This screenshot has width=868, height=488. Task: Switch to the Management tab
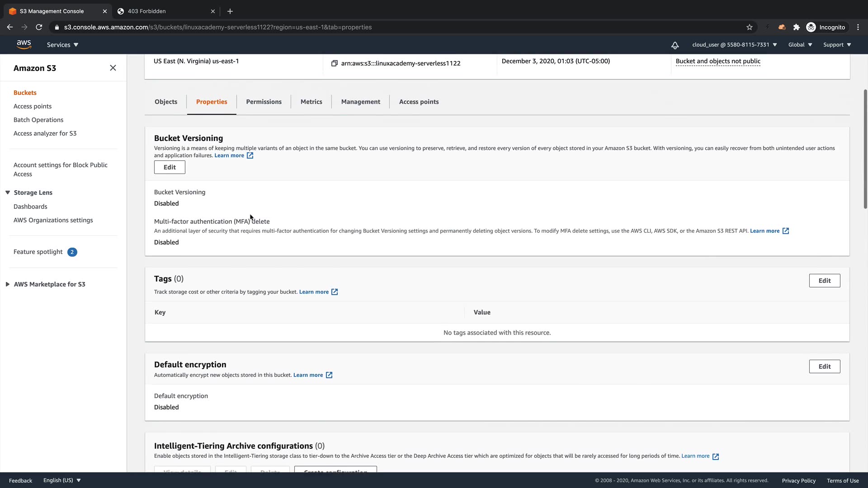click(x=360, y=102)
